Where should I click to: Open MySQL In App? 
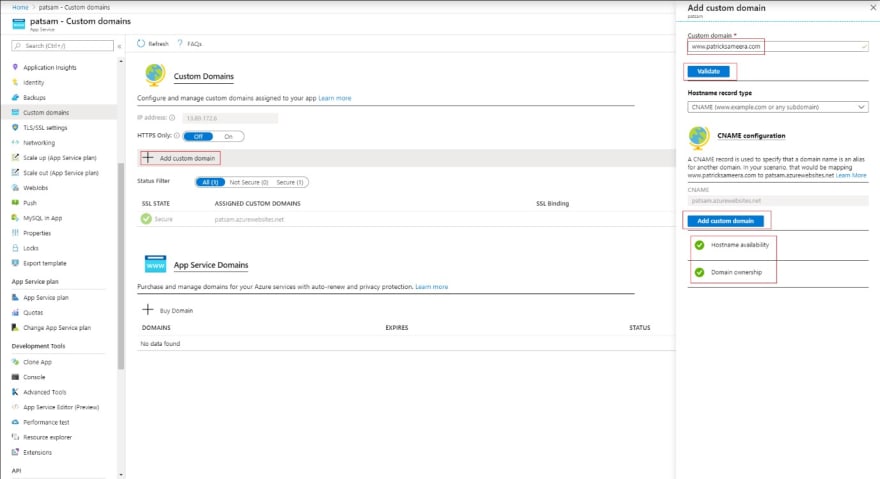[43, 218]
